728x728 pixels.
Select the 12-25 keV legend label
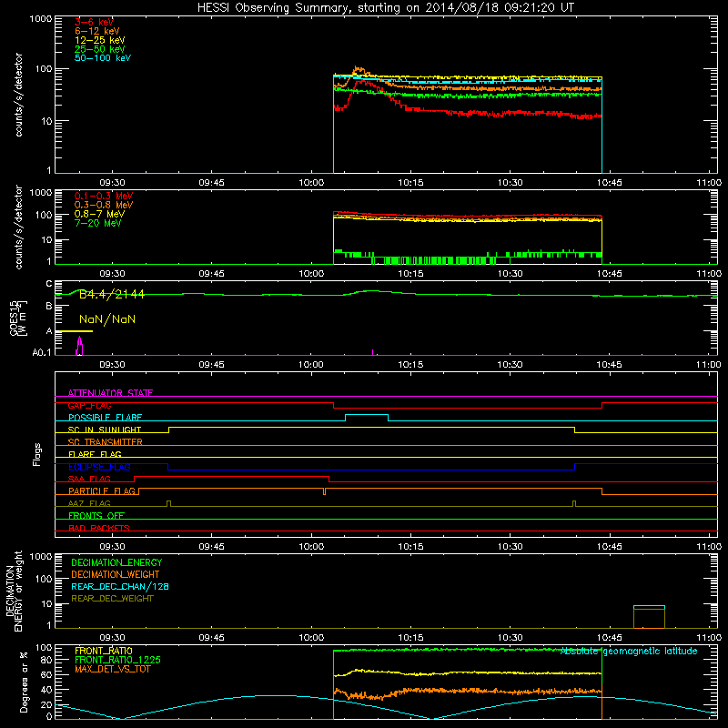coord(99,40)
